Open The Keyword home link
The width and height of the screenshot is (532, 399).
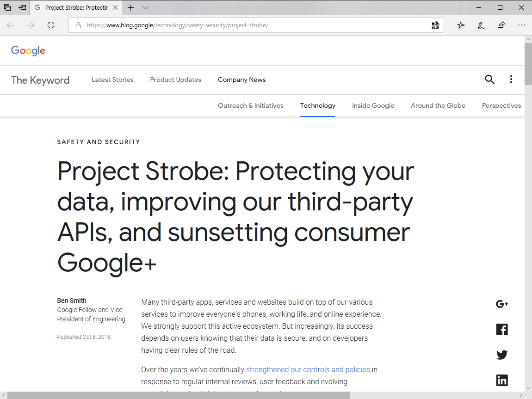coord(40,80)
